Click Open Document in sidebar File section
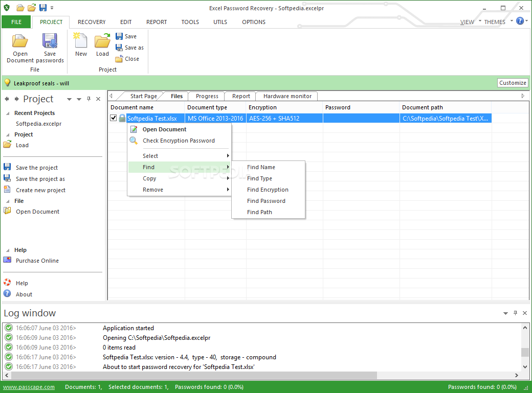Screen dimensions: 532x393 [37, 211]
